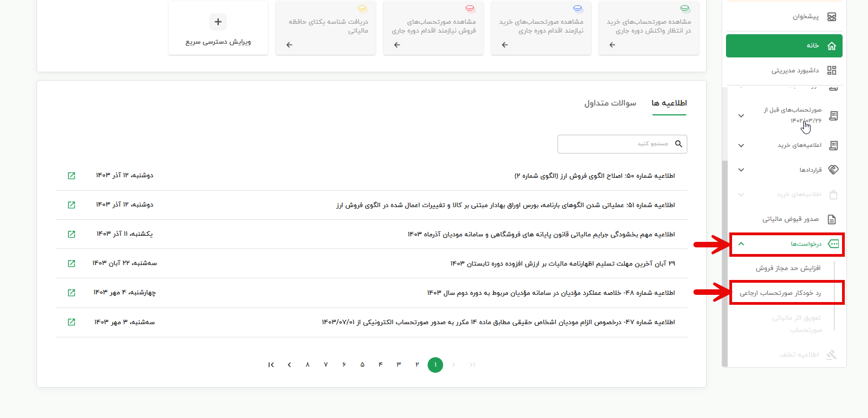
Task: Click date سه‌شنبه، ۳ مهر ۱۴۰۳
Action: (x=125, y=322)
